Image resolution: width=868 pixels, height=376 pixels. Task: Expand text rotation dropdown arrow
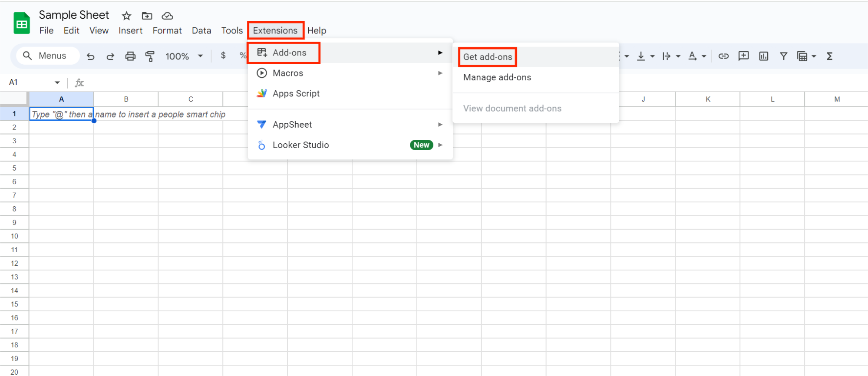coord(704,56)
